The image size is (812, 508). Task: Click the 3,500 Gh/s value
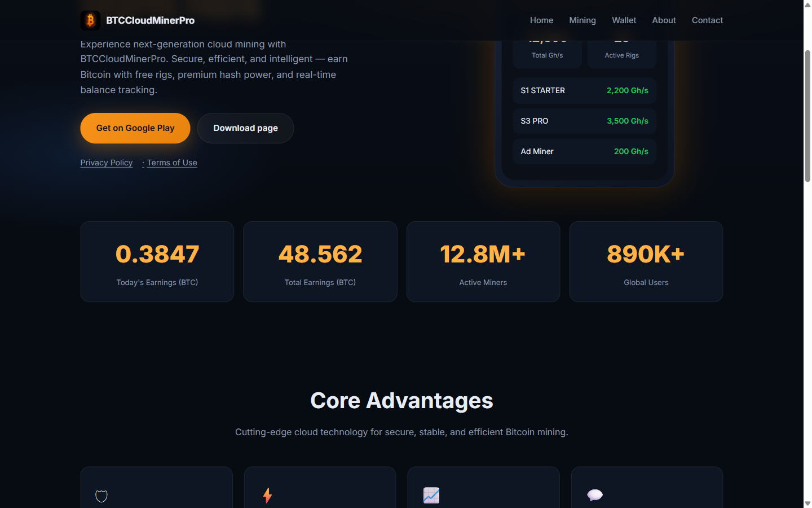coord(628,121)
